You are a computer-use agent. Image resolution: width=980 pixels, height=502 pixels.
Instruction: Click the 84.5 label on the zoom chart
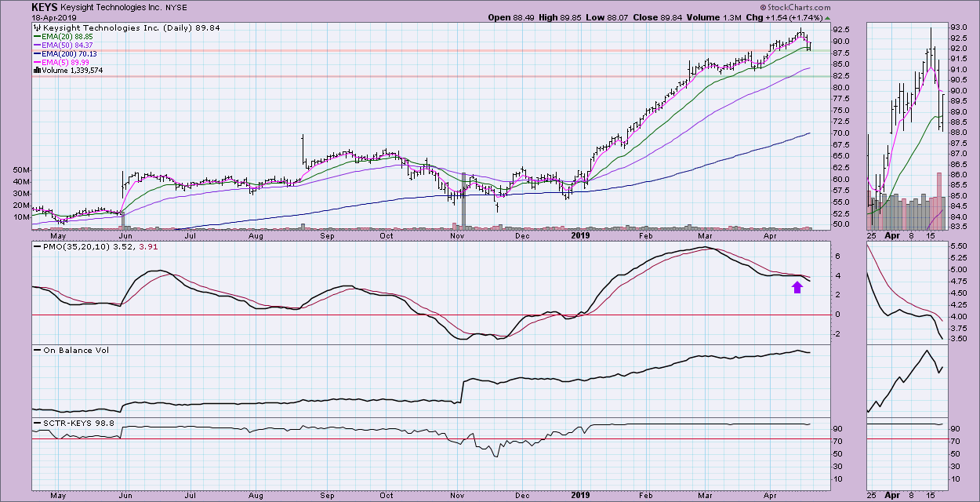(x=959, y=206)
